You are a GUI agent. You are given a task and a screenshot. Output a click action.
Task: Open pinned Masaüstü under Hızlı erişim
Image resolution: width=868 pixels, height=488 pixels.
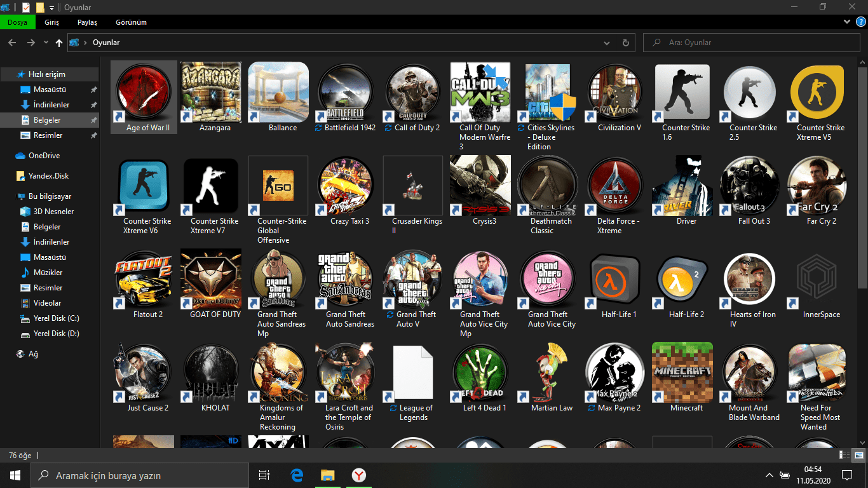tap(50, 90)
